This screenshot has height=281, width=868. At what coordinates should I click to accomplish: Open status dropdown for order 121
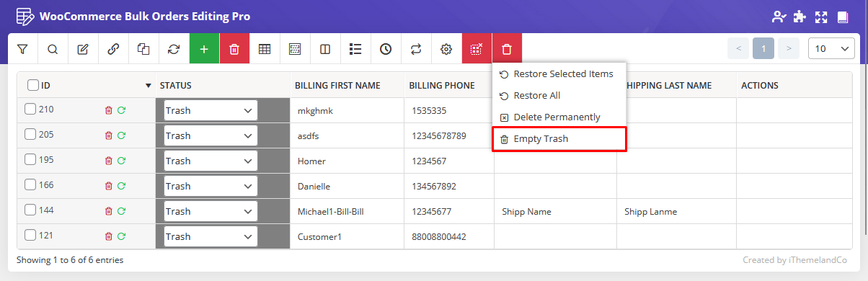point(211,237)
